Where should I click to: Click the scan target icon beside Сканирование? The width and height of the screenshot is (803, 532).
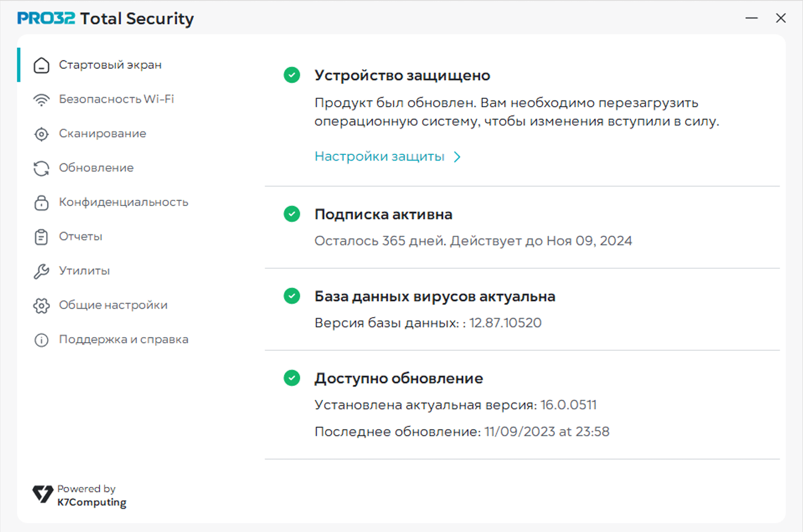pyautogui.click(x=41, y=134)
